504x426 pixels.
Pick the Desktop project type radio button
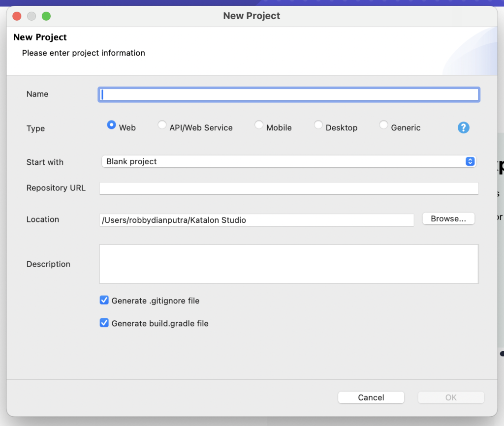coord(318,125)
